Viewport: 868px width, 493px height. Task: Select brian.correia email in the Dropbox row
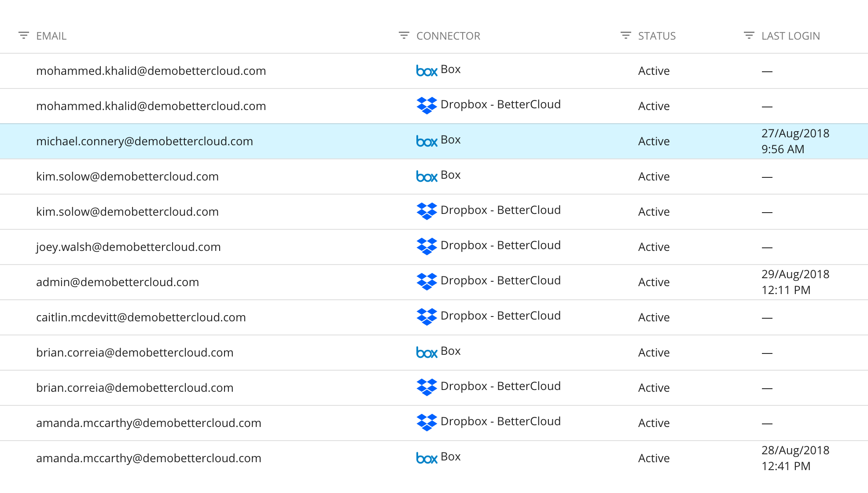click(135, 388)
